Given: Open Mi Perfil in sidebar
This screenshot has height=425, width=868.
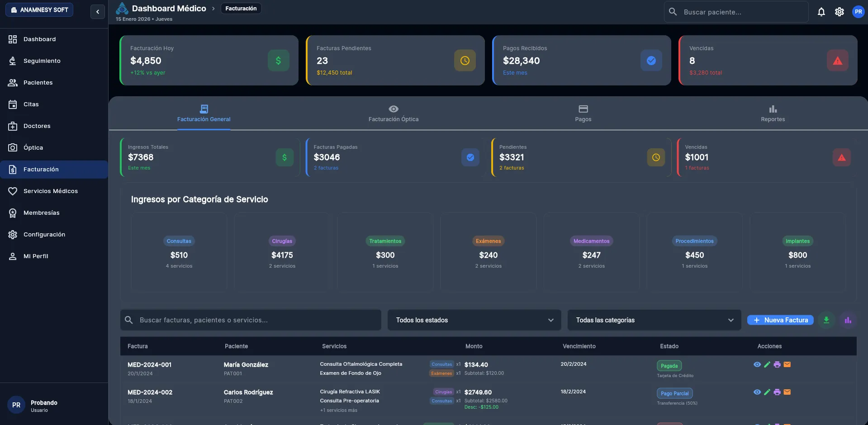Looking at the screenshot, I should point(54,256).
